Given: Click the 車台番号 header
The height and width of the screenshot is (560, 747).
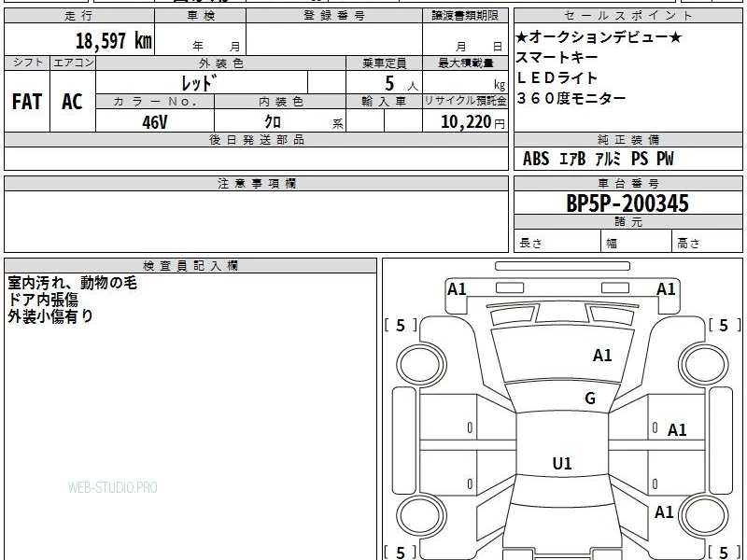Looking at the screenshot, I should point(627,184).
